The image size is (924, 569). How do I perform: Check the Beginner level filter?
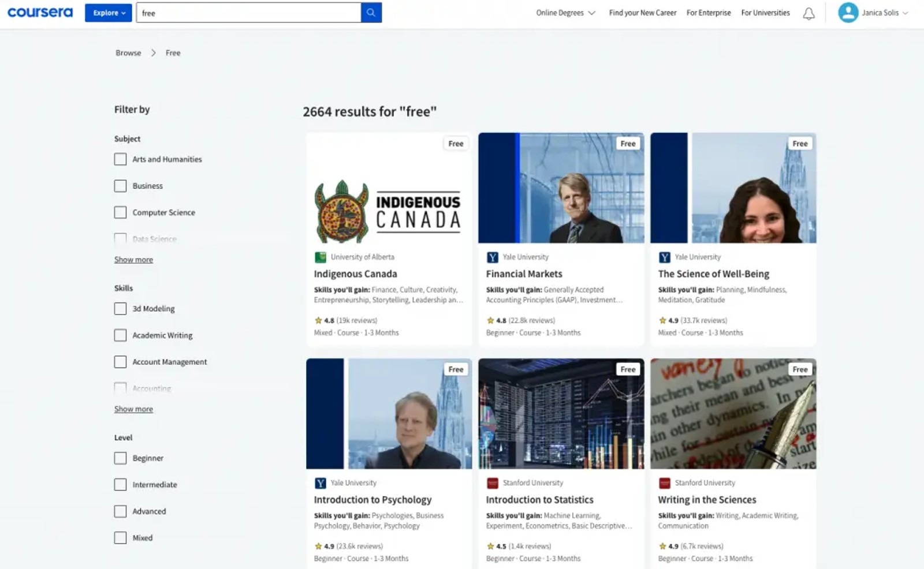point(120,458)
